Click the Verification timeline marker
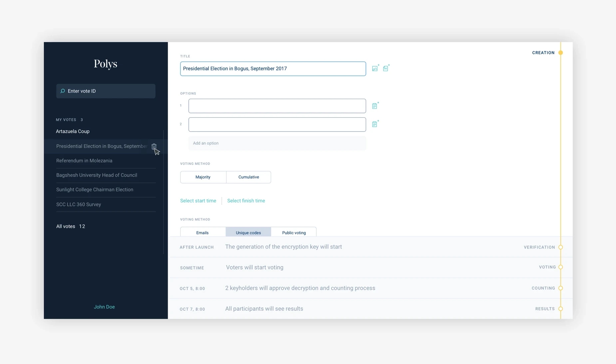The image size is (616, 364). [x=561, y=247]
